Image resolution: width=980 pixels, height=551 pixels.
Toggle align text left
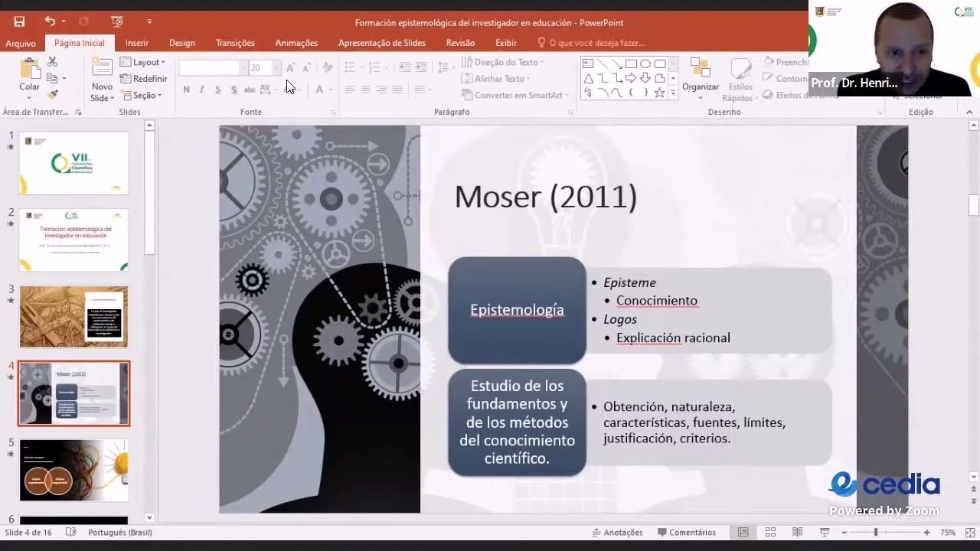click(x=349, y=90)
